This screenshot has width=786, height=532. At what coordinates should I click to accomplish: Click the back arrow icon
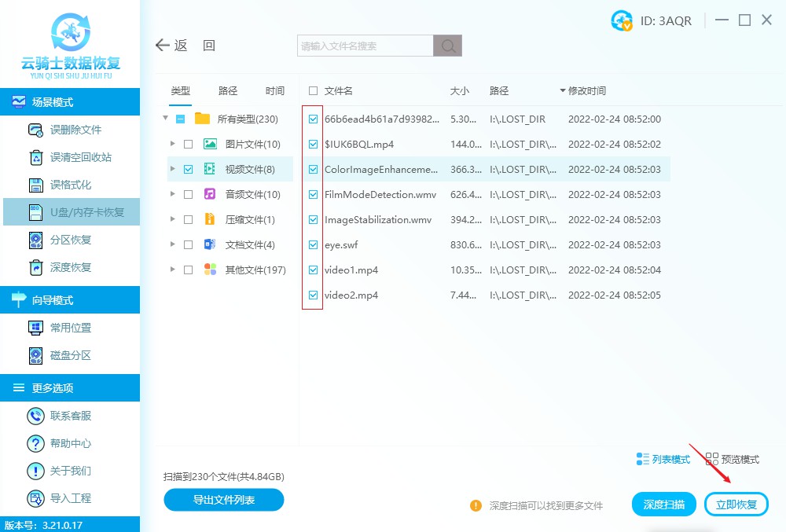[163, 46]
